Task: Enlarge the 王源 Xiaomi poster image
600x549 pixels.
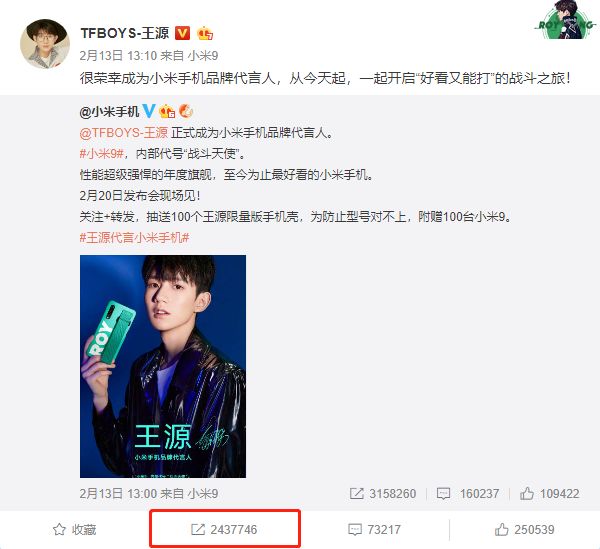Action: [x=163, y=367]
